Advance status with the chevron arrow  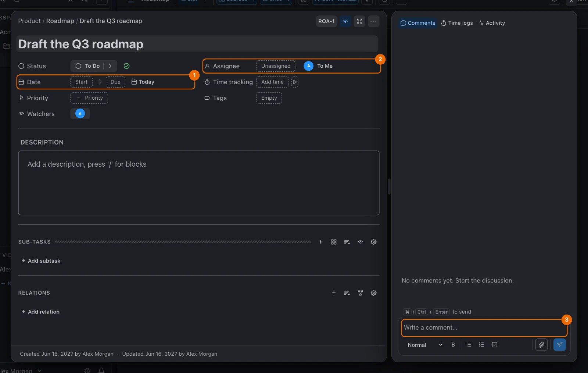(110, 66)
